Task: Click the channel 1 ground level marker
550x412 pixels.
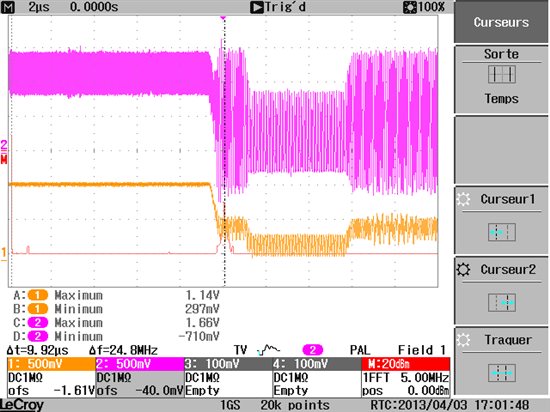Action: [4, 253]
